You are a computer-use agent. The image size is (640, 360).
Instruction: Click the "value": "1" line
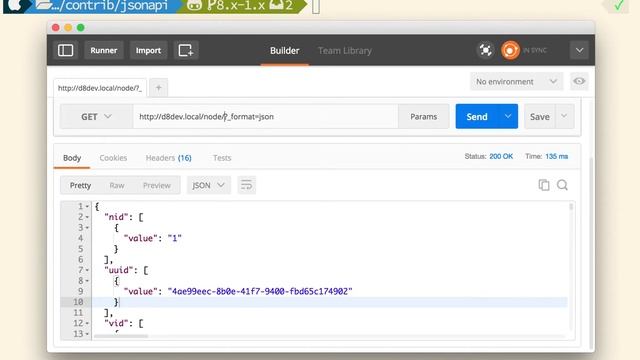coord(153,238)
